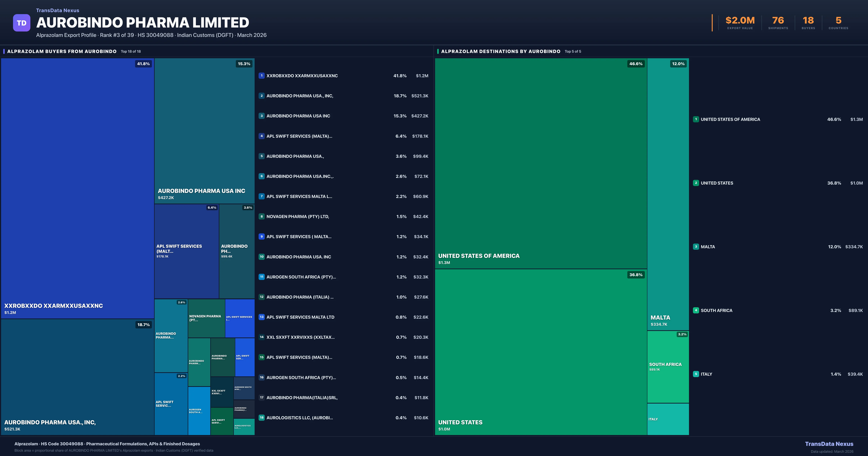The height and width of the screenshot is (456, 868).
Task: Click rank badge 5 beside Italy destination
Action: pos(696,374)
